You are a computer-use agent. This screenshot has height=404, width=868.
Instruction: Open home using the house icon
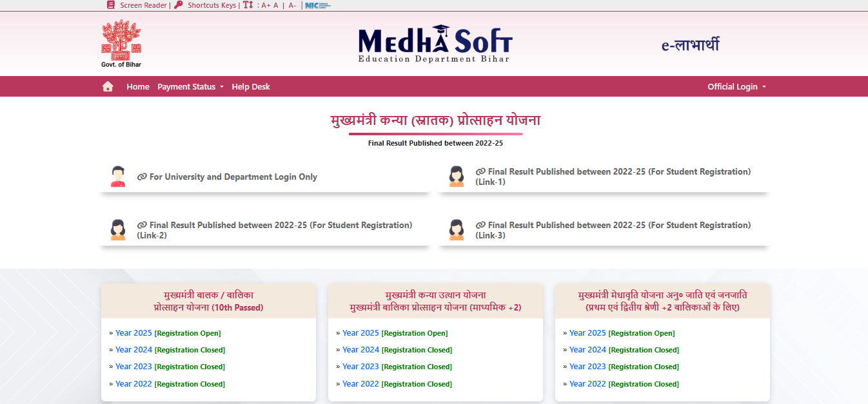tap(108, 86)
